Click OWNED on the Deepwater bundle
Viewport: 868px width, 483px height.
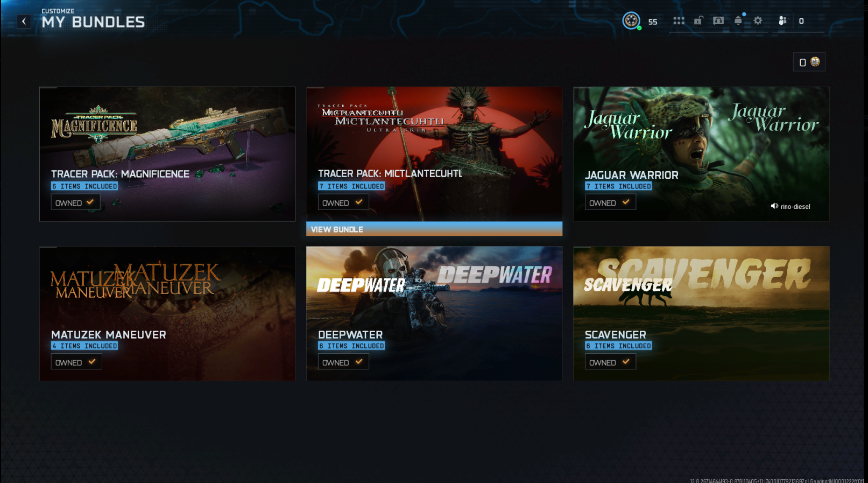[343, 362]
